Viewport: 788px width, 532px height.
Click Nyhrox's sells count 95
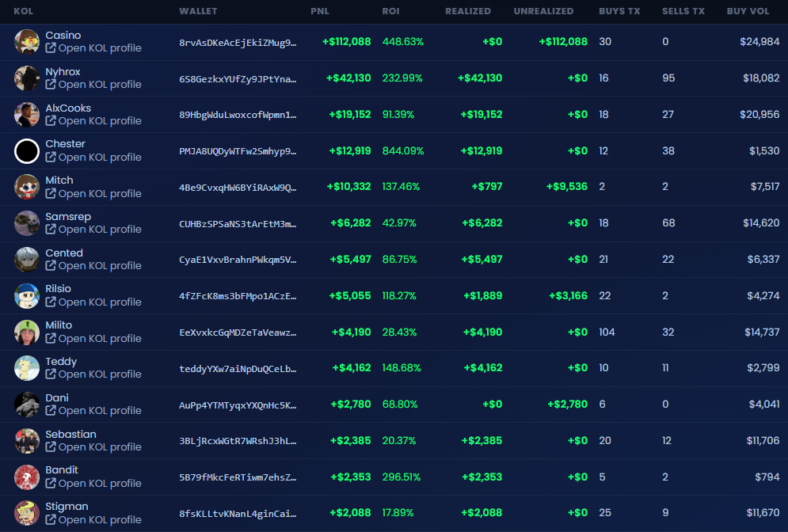click(x=668, y=78)
